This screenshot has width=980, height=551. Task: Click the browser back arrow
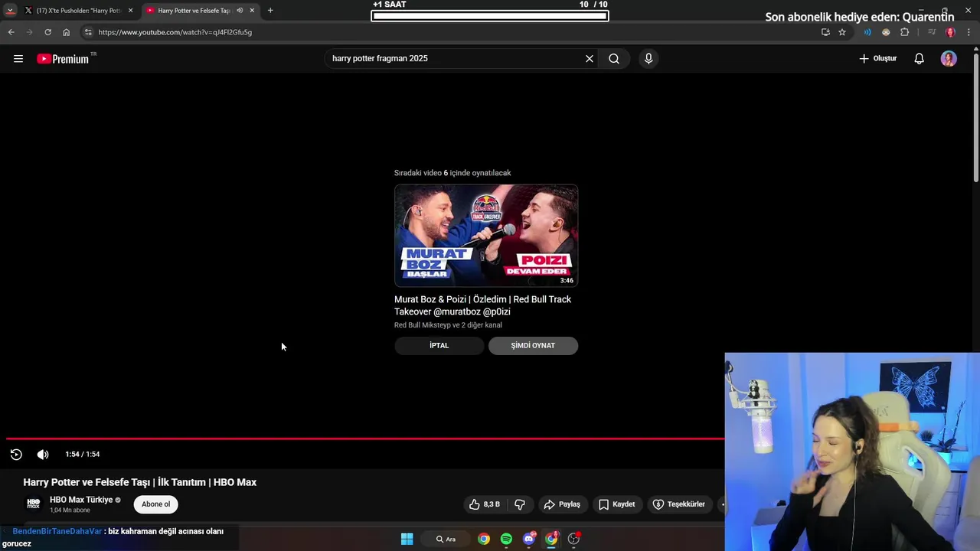(x=11, y=32)
